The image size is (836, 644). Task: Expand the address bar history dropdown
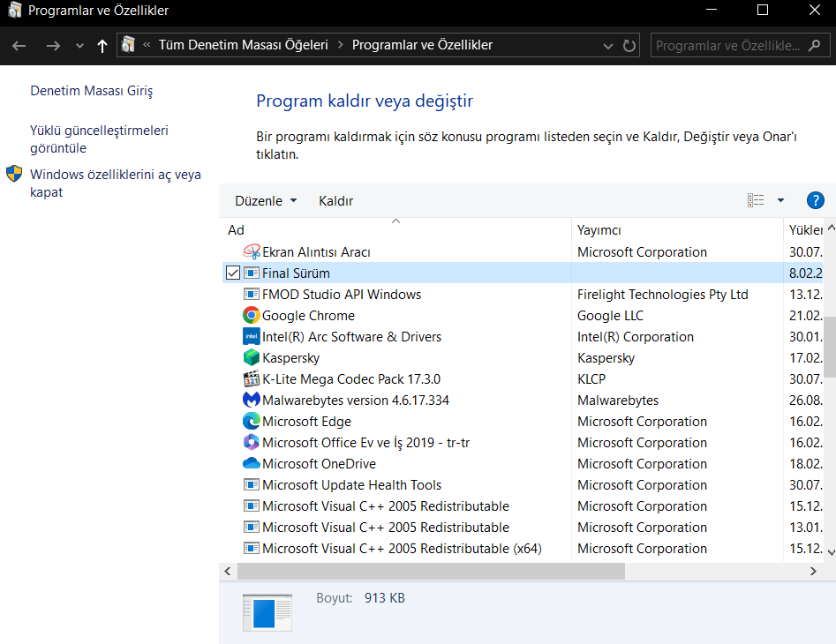608,47
